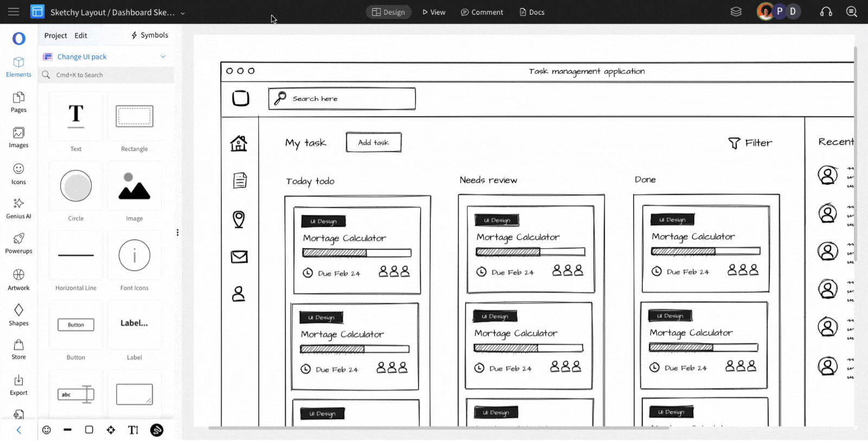The width and height of the screenshot is (868, 441).
Task: Click the location pin icon in wireframe
Action: click(x=239, y=219)
